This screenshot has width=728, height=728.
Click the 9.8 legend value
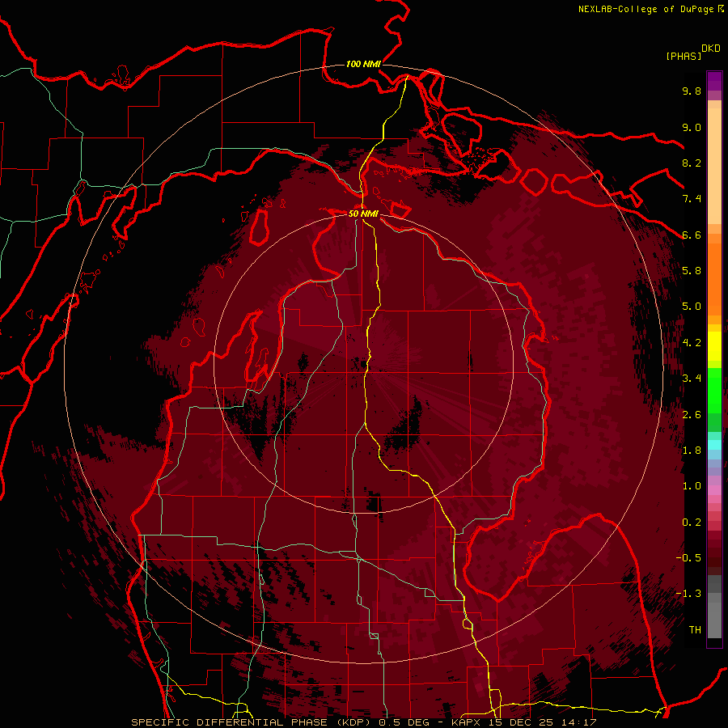(692, 91)
